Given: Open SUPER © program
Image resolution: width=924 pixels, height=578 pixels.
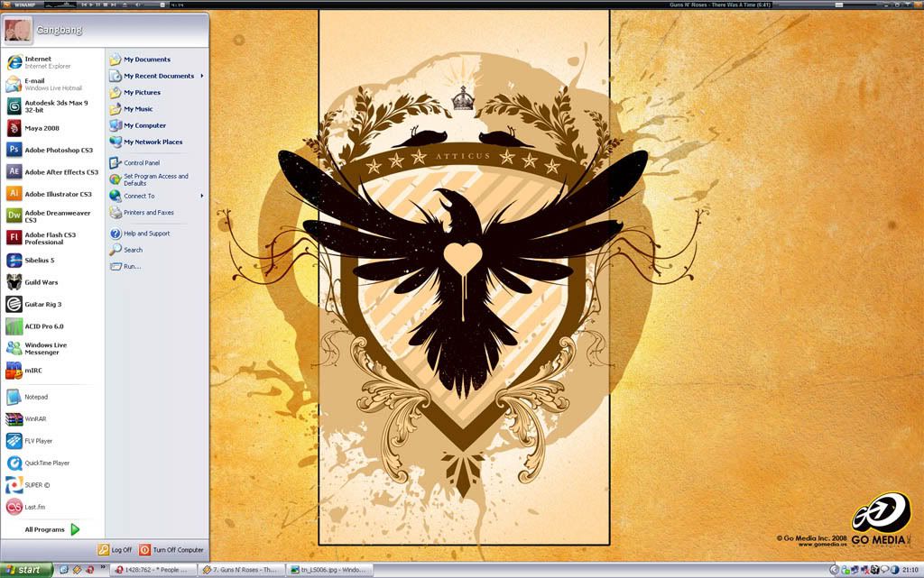Looking at the screenshot, I should click(x=51, y=485).
